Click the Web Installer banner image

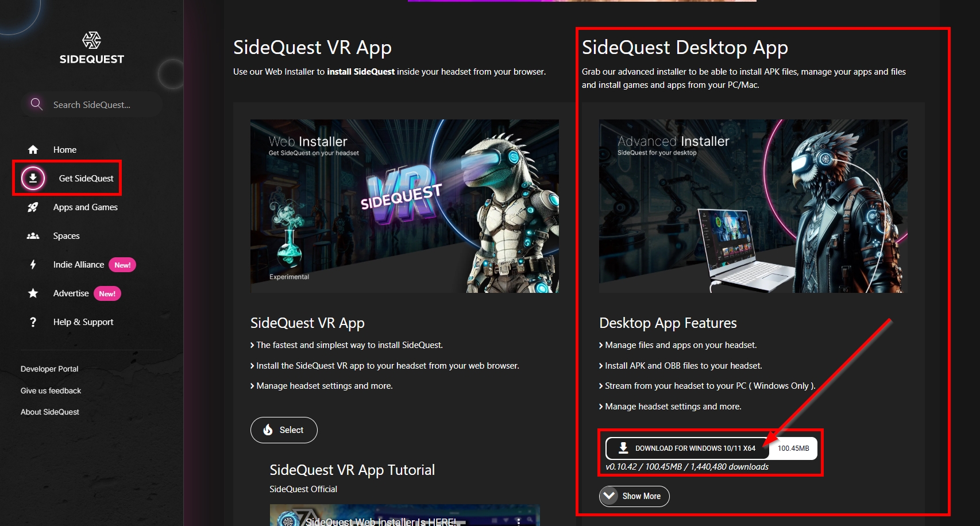coord(404,206)
